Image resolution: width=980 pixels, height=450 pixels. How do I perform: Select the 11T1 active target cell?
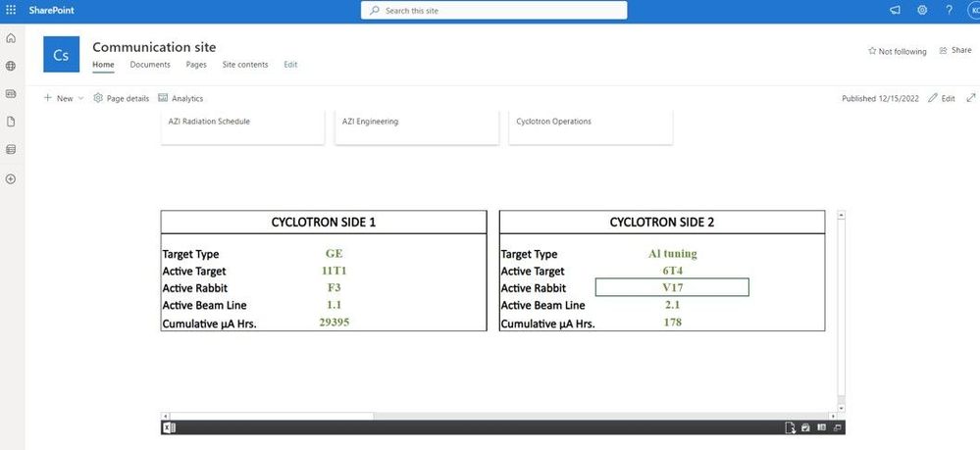point(334,271)
